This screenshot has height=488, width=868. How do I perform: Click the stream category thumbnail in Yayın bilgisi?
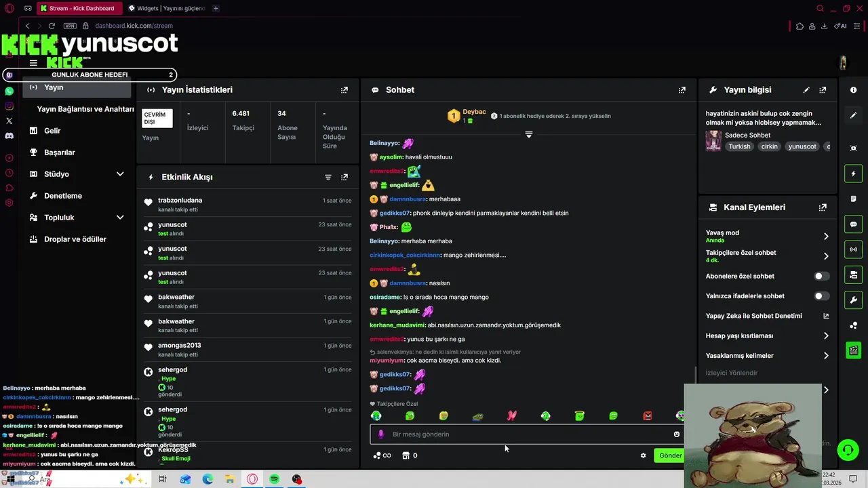point(713,140)
